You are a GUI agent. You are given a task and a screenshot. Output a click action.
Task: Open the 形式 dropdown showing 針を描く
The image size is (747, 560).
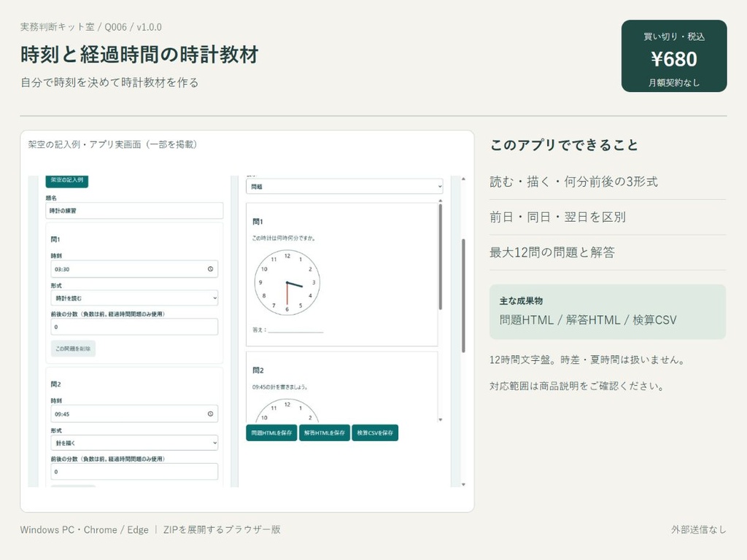pyautogui.click(x=134, y=443)
